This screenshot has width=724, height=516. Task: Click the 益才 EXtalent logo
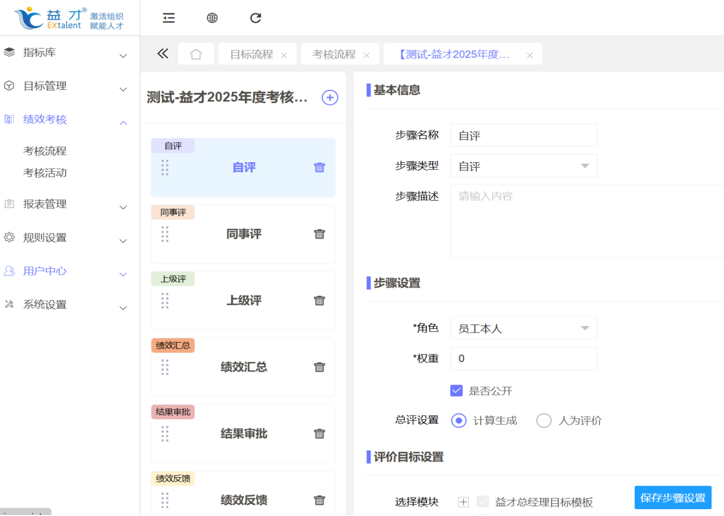coord(69,18)
